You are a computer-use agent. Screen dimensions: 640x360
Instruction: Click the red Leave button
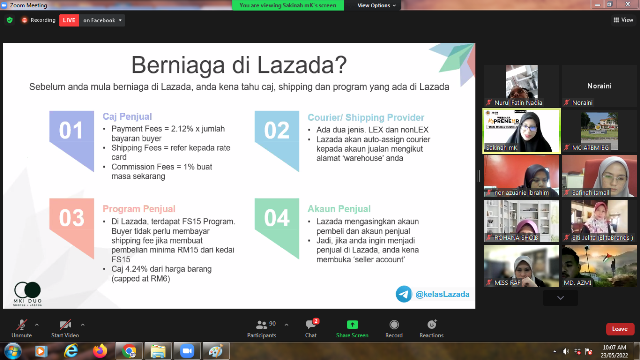pyautogui.click(x=620, y=329)
